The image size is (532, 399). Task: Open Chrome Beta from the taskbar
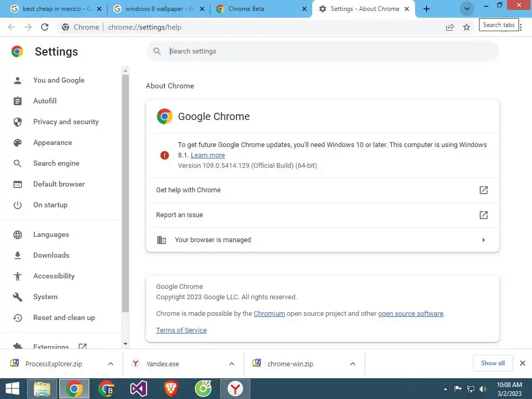click(x=107, y=389)
